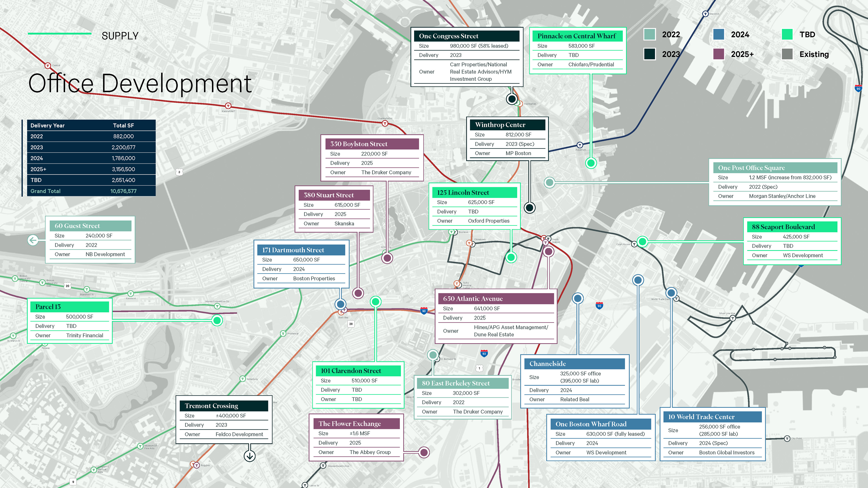This screenshot has width=868, height=488.
Task: Click the left arrow icon beside 60 Guest Street
Action: point(33,240)
